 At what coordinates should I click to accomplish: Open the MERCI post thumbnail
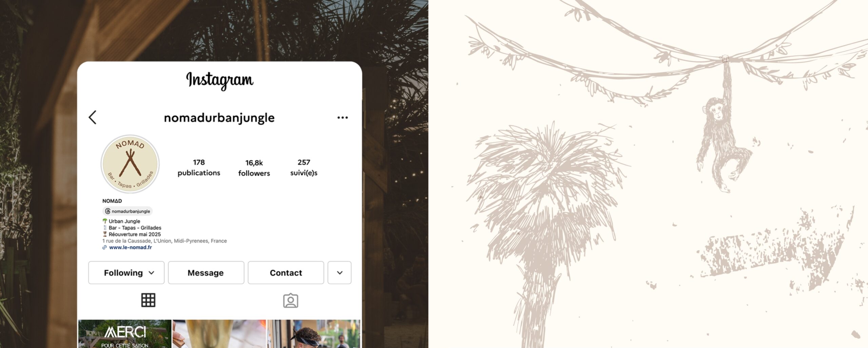[125, 334]
